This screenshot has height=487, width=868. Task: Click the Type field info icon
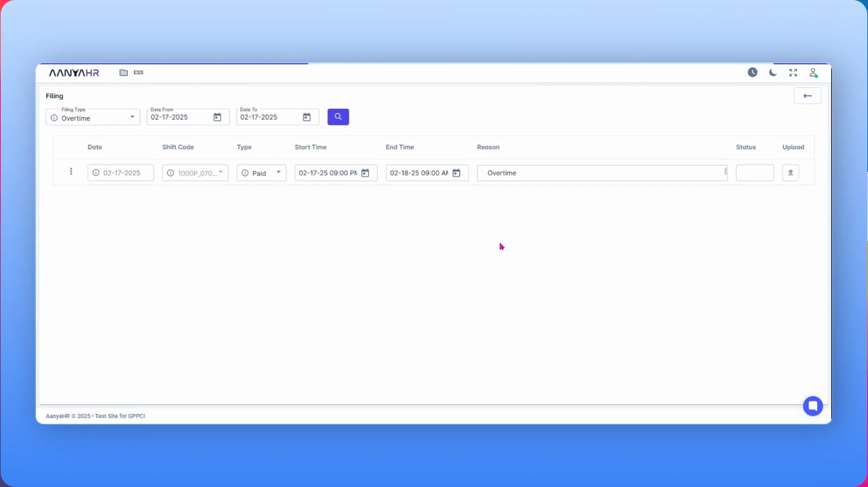(x=244, y=173)
